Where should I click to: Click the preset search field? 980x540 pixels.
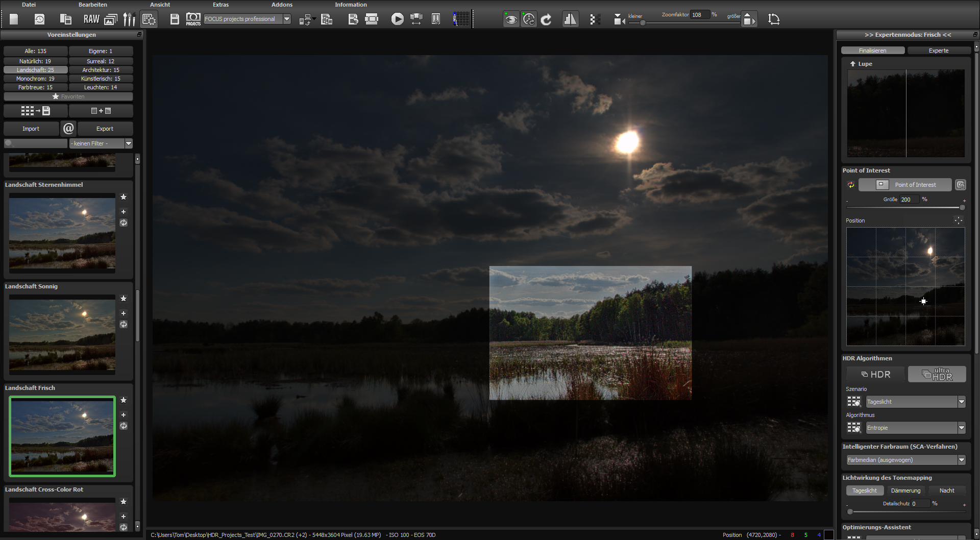(36, 143)
